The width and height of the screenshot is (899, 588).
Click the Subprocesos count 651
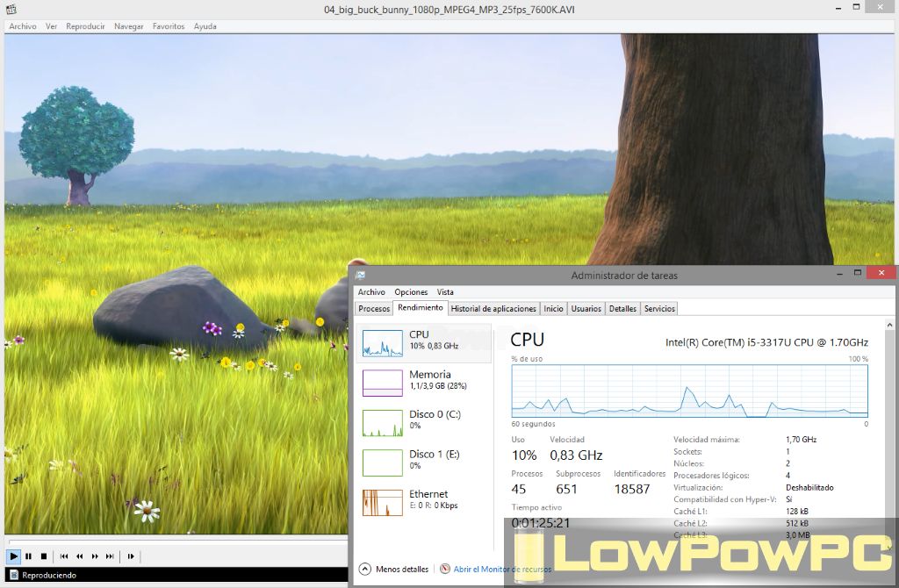coord(566,489)
